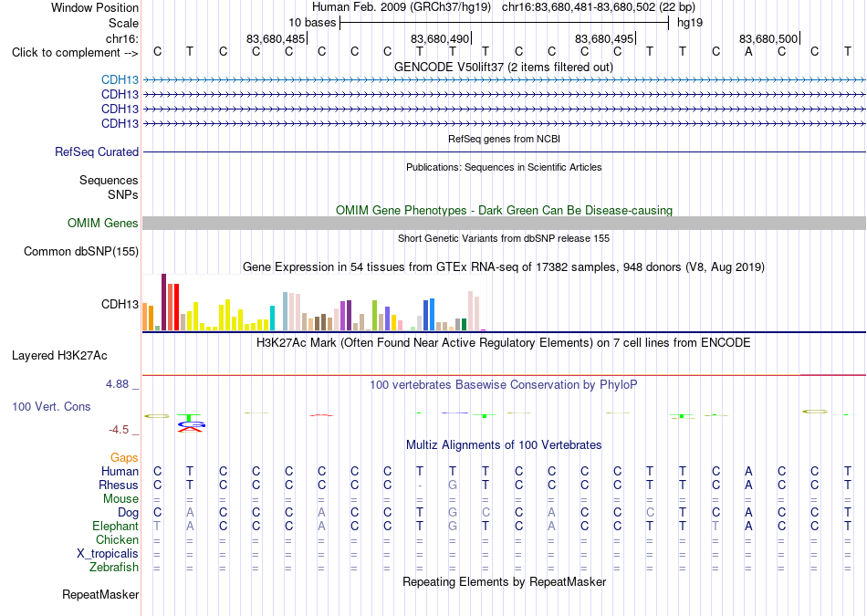Click 'Multiz Alignments of 100 Vertebrates' title
The image size is (867, 616).
point(504,445)
